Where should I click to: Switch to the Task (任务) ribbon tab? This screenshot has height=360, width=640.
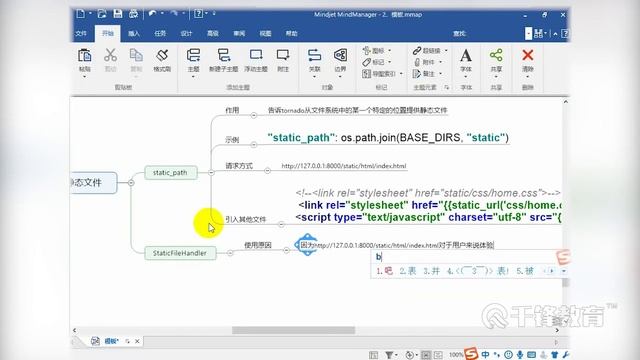point(160,33)
